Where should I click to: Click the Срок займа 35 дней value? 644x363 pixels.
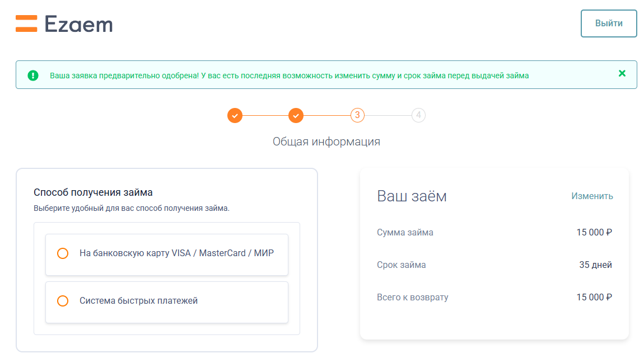595,265
